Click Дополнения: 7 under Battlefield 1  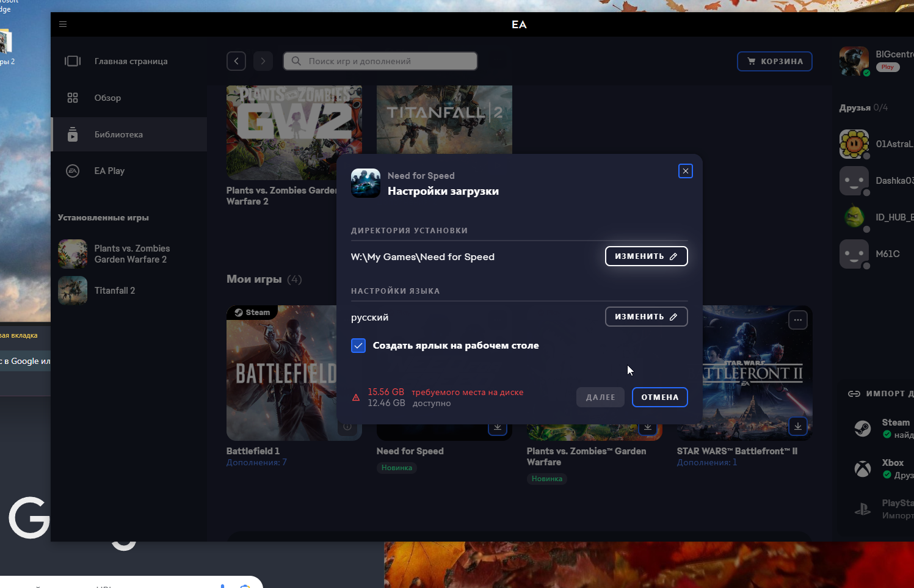(x=256, y=463)
